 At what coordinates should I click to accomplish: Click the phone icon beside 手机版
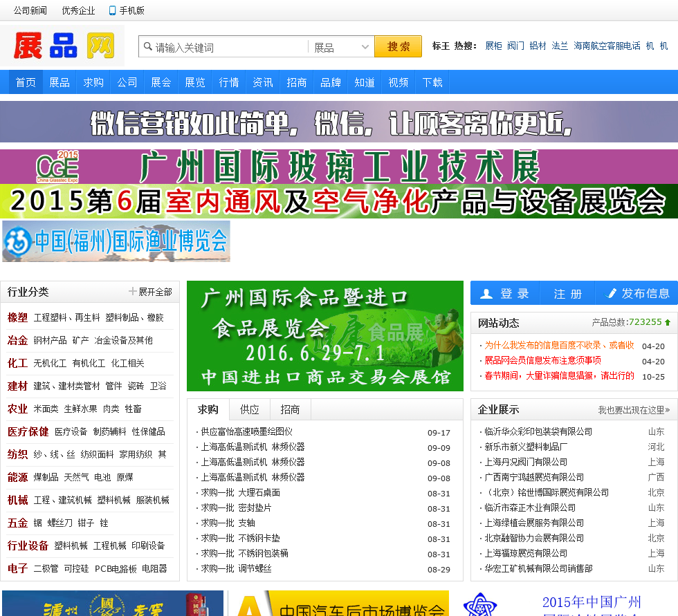point(112,11)
